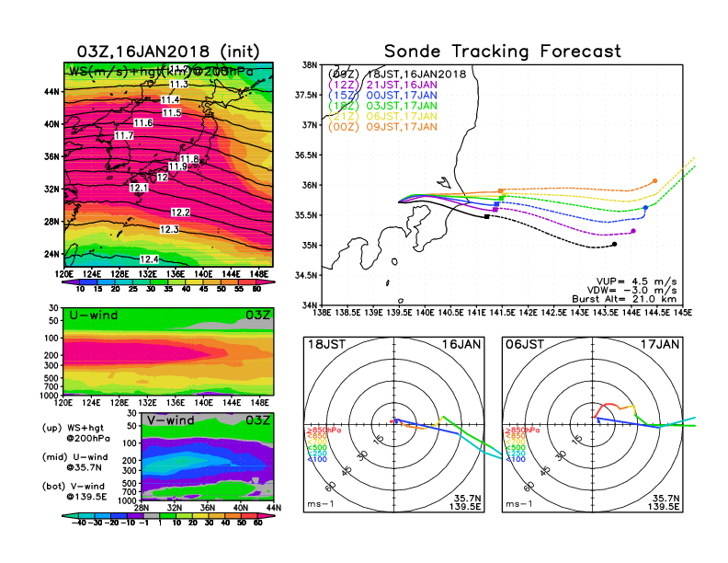Click the 'VUP= 4.5 m/s' text
Screen dimensions: 728x563
click(x=636, y=281)
